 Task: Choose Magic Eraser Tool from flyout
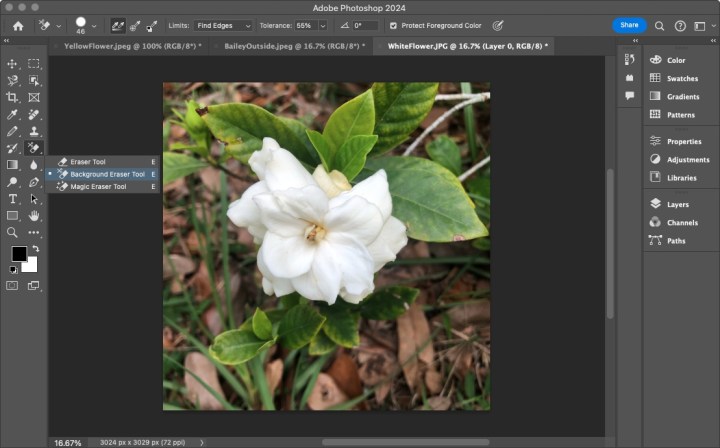tap(98, 187)
